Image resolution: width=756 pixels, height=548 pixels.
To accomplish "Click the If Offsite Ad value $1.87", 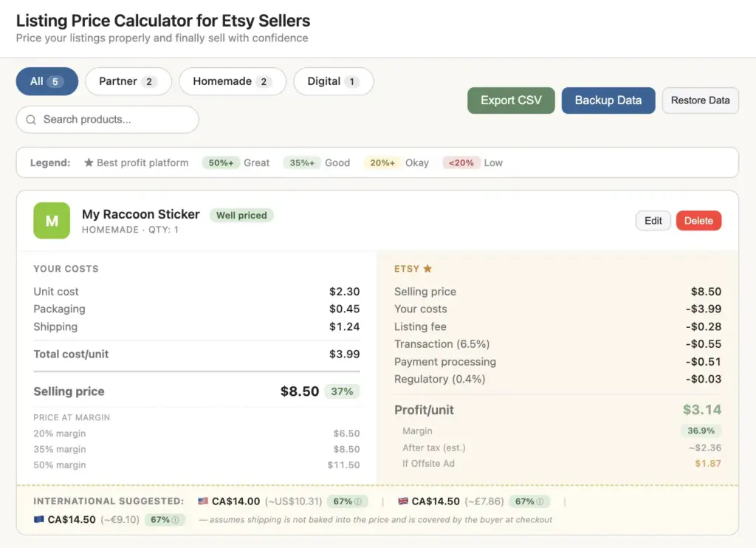I will (x=708, y=464).
